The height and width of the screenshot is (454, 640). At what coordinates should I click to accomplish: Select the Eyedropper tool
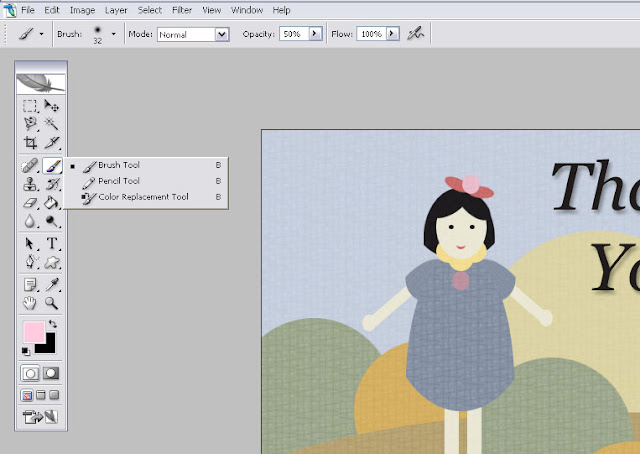coord(51,285)
